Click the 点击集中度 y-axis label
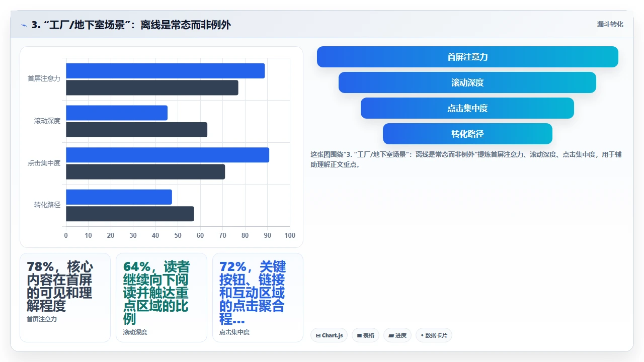Screen dimensions: 644x362 pos(44,163)
